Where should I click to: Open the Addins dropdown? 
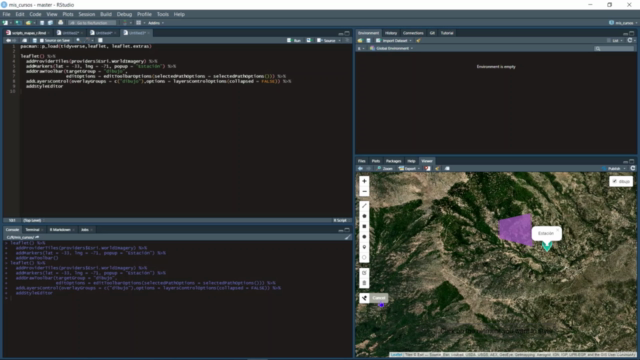(156, 23)
